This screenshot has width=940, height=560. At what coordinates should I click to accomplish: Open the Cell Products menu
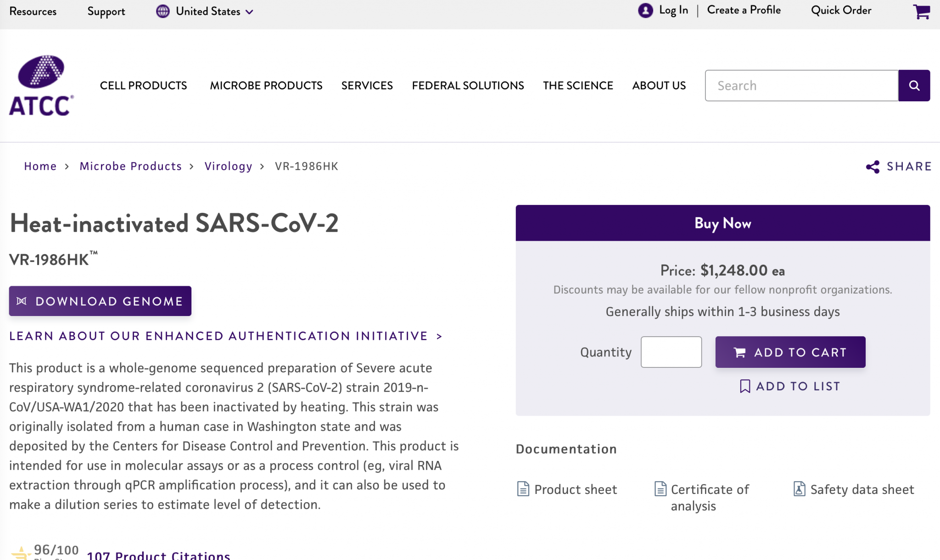(x=143, y=85)
